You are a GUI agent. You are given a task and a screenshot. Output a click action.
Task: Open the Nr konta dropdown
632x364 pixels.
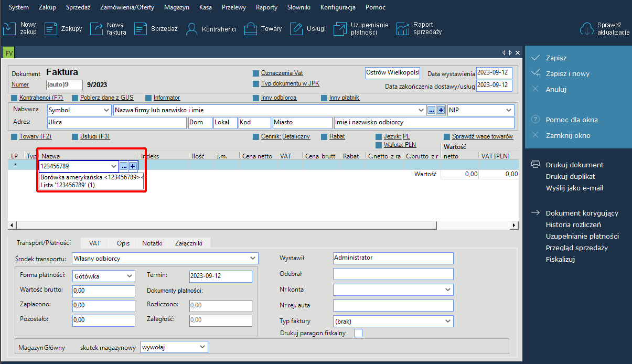(x=448, y=290)
